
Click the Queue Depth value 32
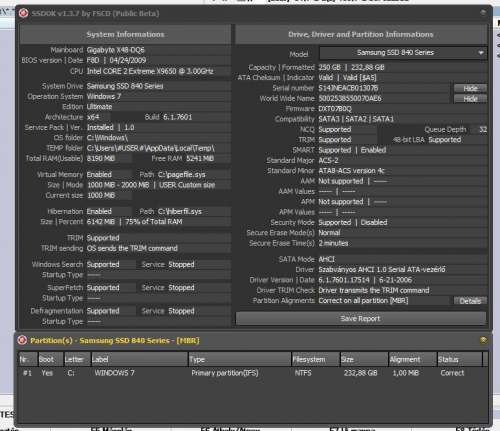click(483, 129)
